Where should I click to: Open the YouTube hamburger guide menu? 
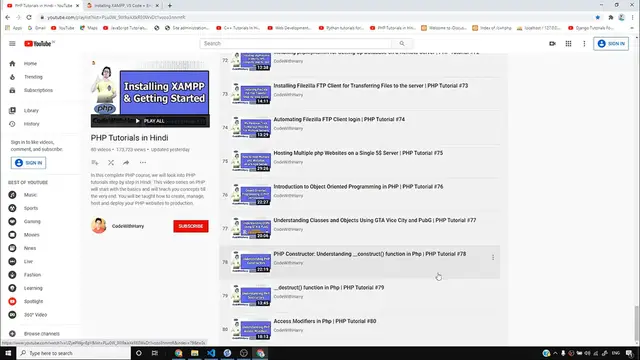[x=12, y=44]
